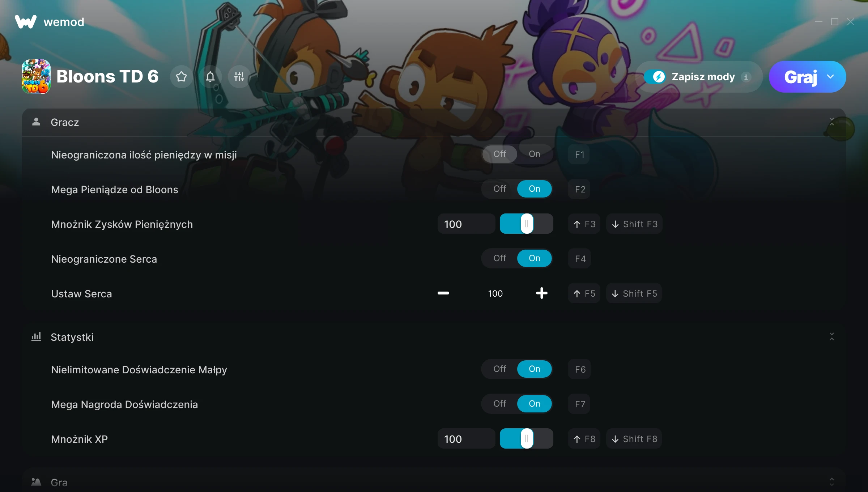Image resolution: width=868 pixels, height=492 pixels.
Task: Switch off Mega Pieniądze od Bloons
Action: tap(500, 189)
